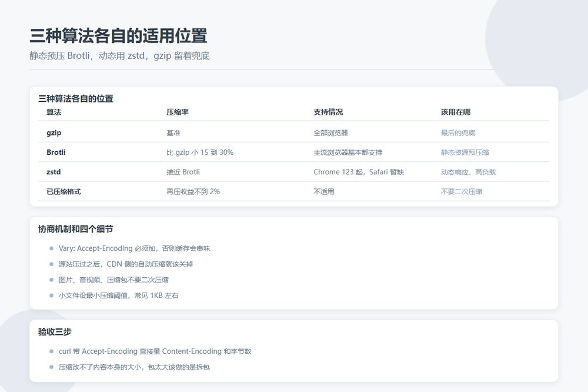Image resolution: width=588 pixels, height=392 pixels.
Task: Click the page title 三种算法各自的适用位置
Action: tap(118, 36)
